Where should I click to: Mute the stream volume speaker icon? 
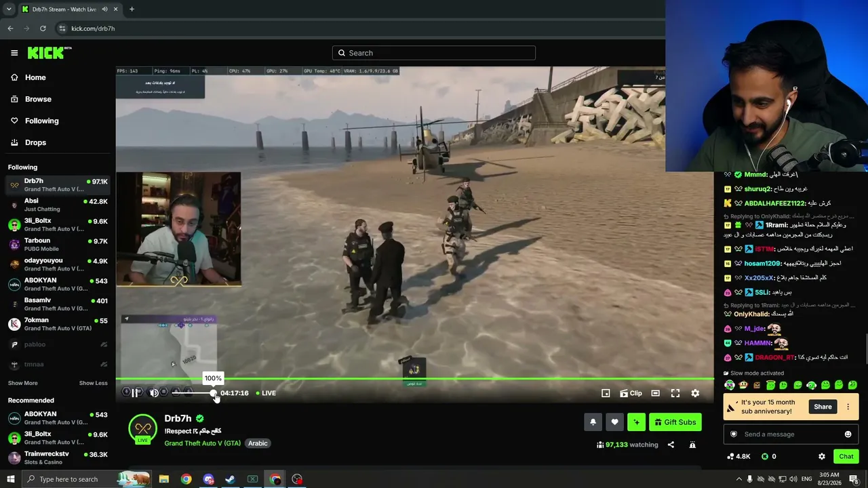[x=154, y=393]
